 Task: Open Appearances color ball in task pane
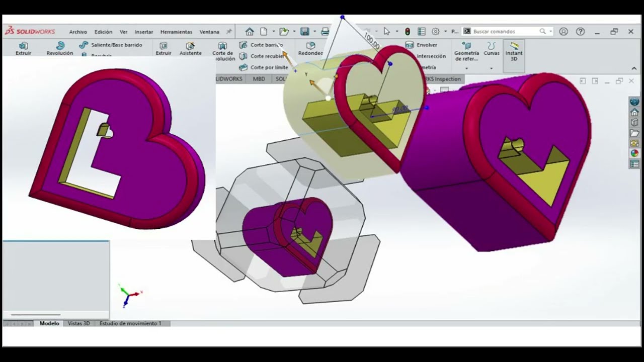click(634, 153)
